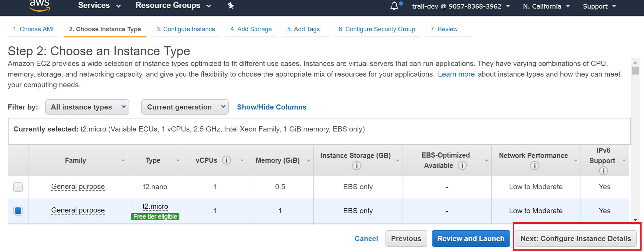
Task: Go to the 3. Configure Instance tab
Action: [186, 29]
